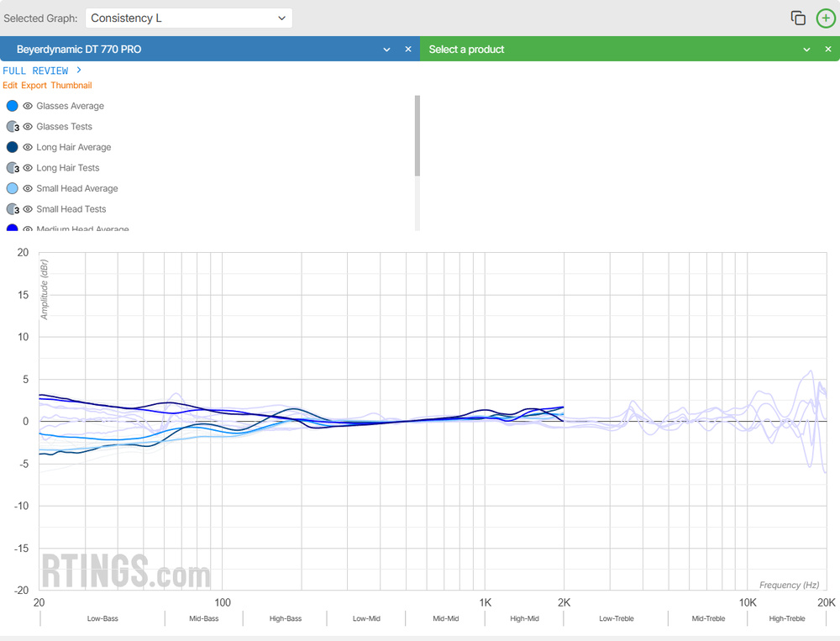Click the RTINGS.com watermark logo

[x=126, y=571]
